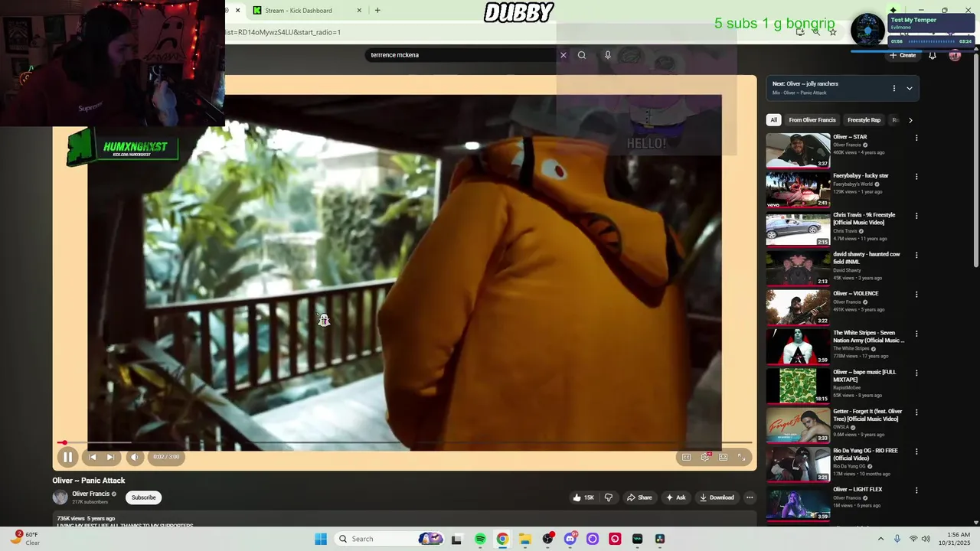This screenshot has height=551, width=980.
Task: Seek on the red video progress bar
Action: (x=404, y=442)
